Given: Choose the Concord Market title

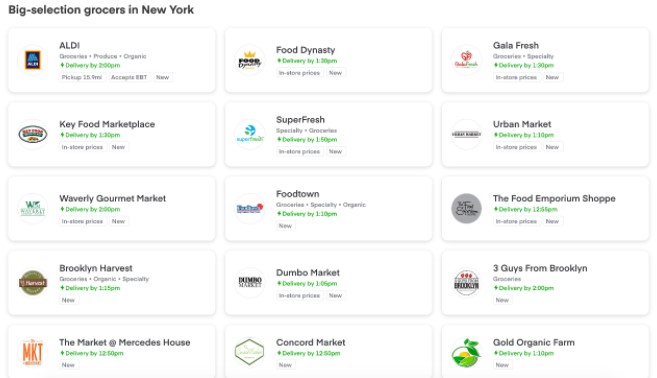Looking at the screenshot, I should click(311, 342).
